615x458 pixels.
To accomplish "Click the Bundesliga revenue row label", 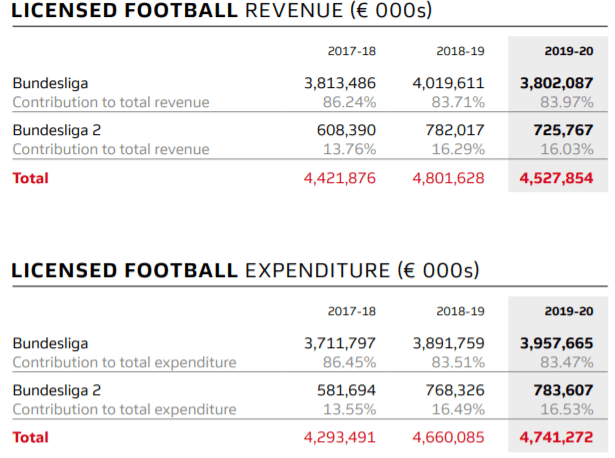I will [x=50, y=83].
